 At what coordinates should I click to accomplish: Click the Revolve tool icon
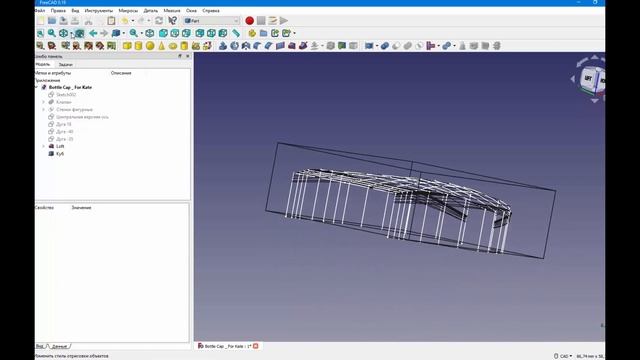(x=234, y=46)
